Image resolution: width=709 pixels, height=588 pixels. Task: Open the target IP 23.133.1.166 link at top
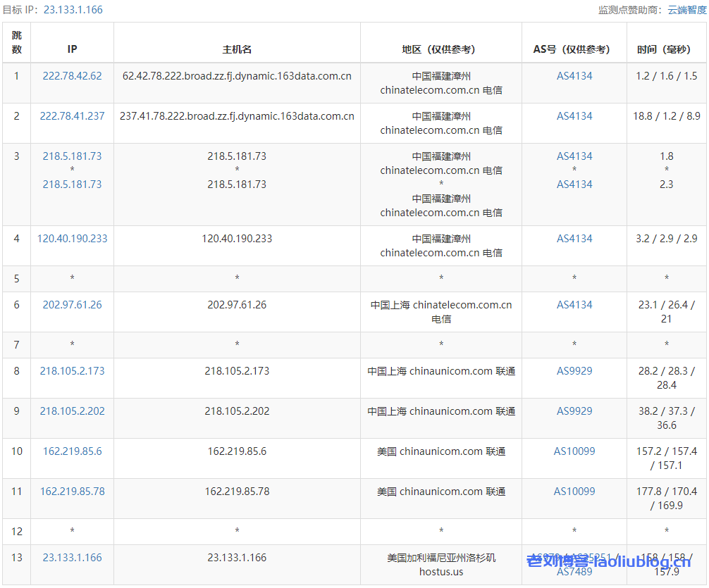[73, 10]
